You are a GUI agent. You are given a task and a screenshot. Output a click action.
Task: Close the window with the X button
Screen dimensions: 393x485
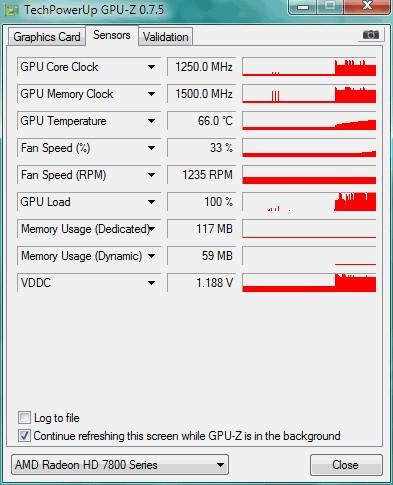coord(367,6)
